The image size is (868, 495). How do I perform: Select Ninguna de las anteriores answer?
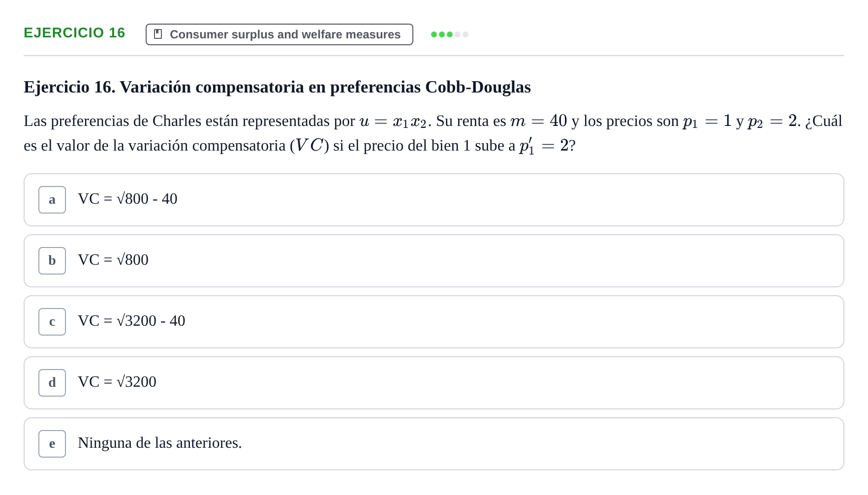pos(434,444)
